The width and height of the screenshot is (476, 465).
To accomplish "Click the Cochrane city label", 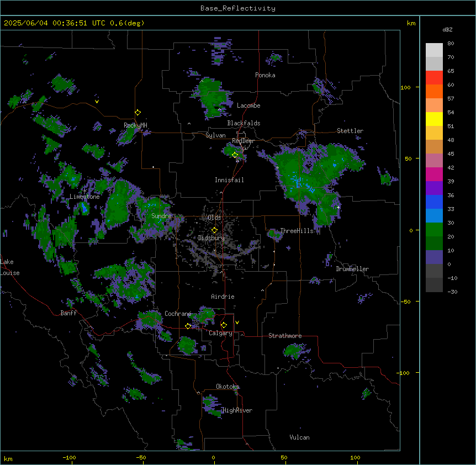I will point(178,314).
